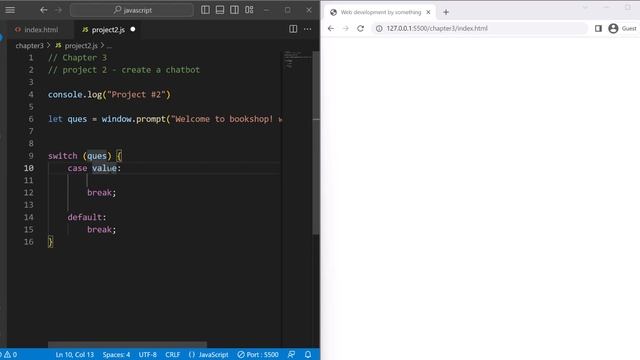Select the project2.js editor tab
Viewport: 640px width, 360px height.
point(108,29)
